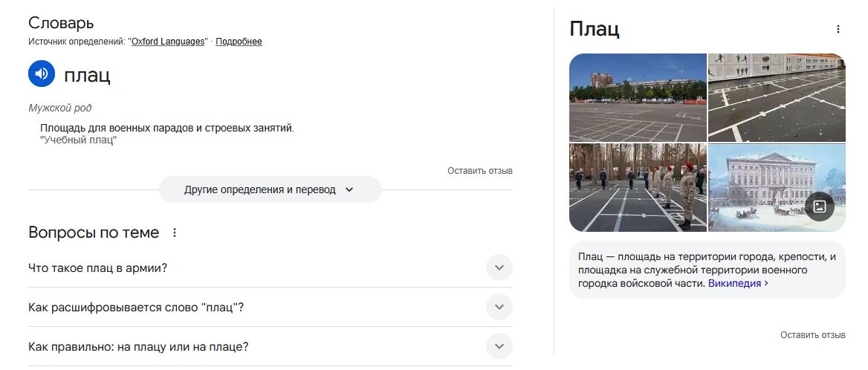Expand Другие определения и перевод
The image size is (868, 370).
(x=271, y=189)
